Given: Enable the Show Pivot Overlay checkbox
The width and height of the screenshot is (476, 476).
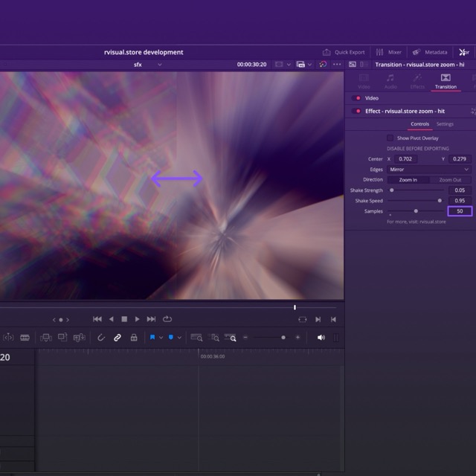Looking at the screenshot, I should [x=390, y=138].
